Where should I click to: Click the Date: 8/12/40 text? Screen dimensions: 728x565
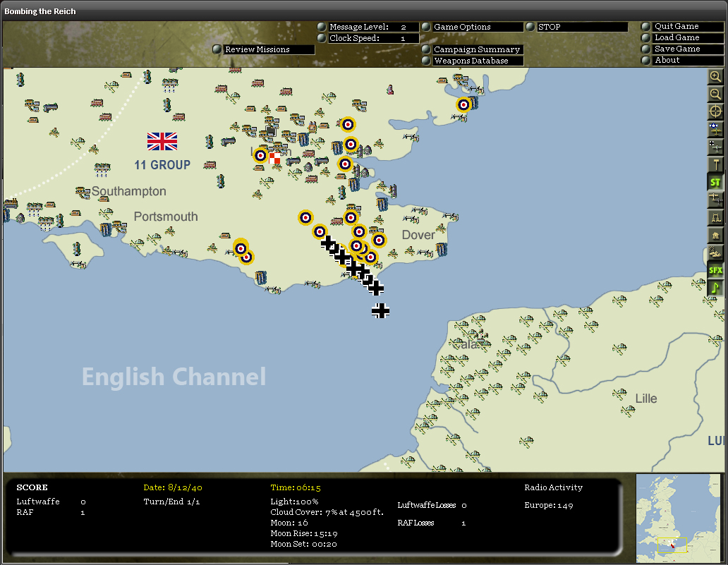[173, 487]
